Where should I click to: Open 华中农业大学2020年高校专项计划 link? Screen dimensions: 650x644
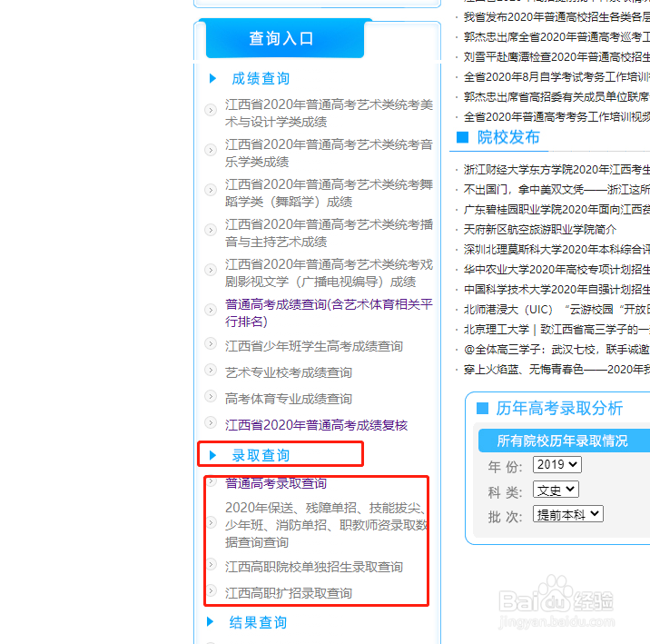click(556, 270)
